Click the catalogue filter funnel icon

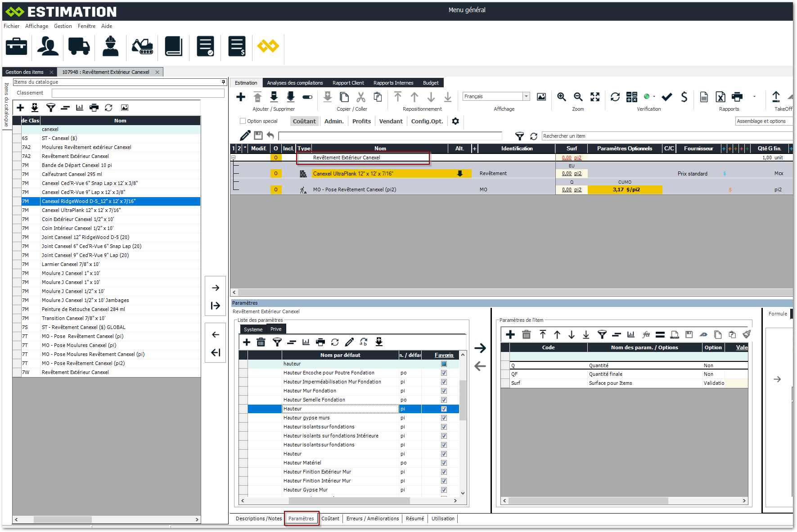[x=51, y=108]
